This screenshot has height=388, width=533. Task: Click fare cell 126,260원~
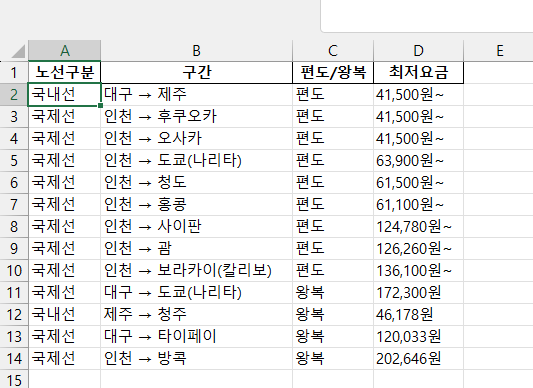(x=418, y=249)
